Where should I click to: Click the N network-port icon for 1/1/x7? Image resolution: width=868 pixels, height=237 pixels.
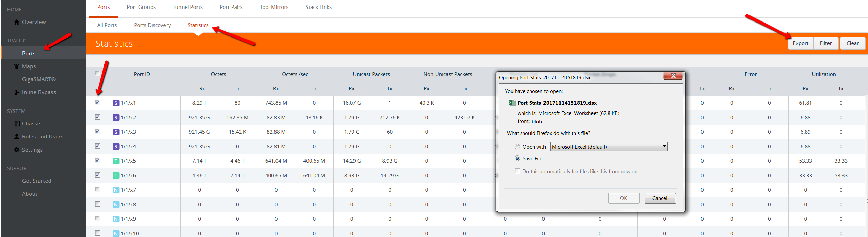[116, 190]
